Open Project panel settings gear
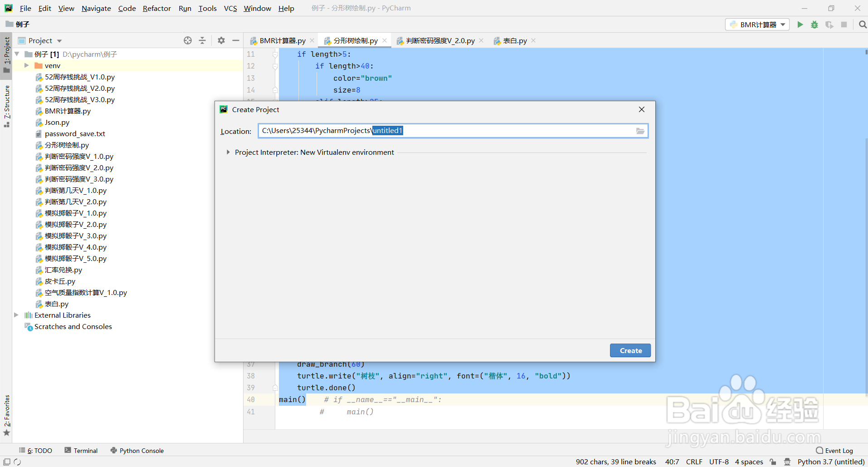868x467 pixels. (221, 40)
